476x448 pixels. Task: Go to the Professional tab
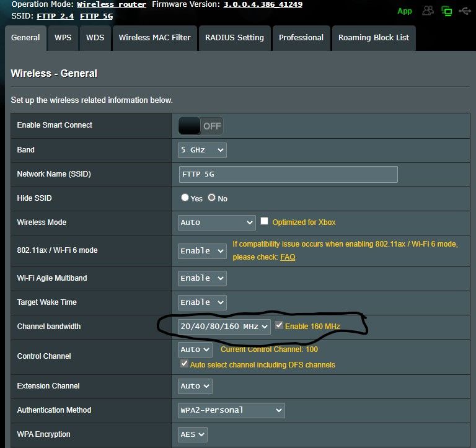tap(301, 37)
